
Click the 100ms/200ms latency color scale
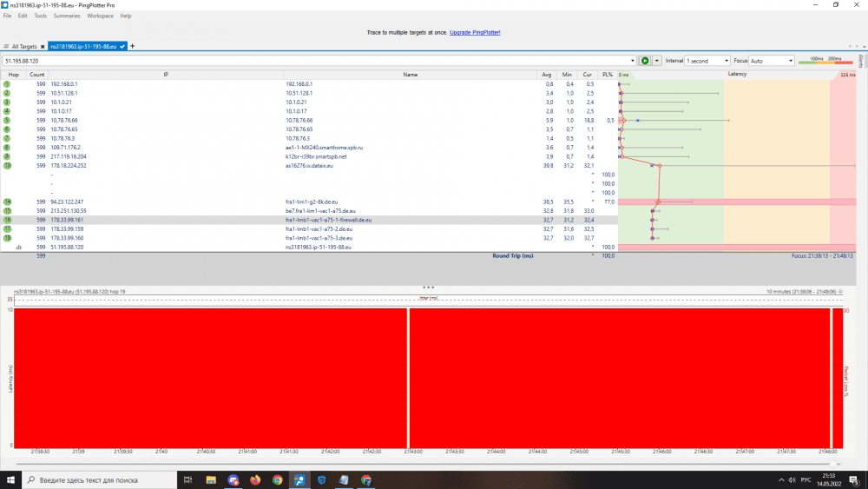(825, 61)
